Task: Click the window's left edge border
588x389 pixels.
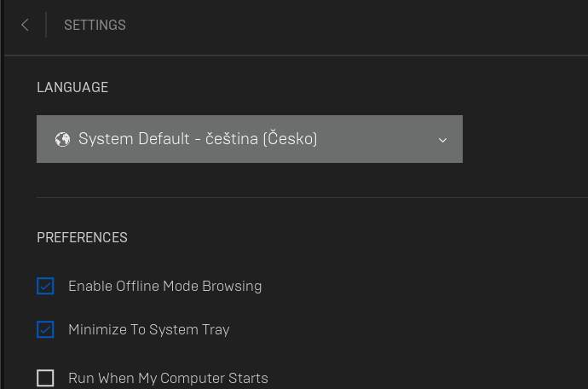Action: pos(3,213)
